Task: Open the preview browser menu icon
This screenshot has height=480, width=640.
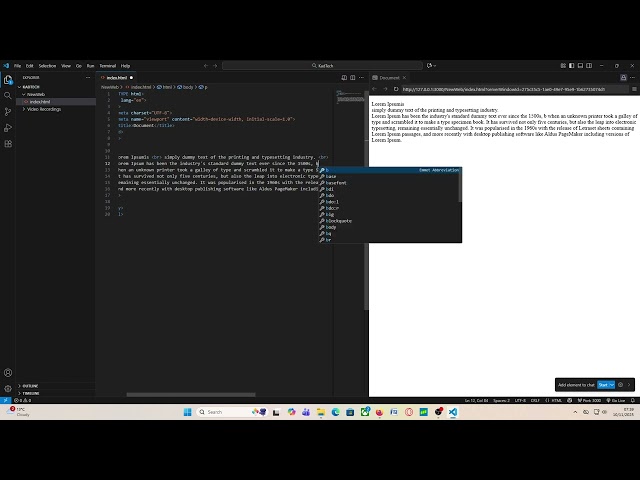Action: pyautogui.click(x=634, y=89)
